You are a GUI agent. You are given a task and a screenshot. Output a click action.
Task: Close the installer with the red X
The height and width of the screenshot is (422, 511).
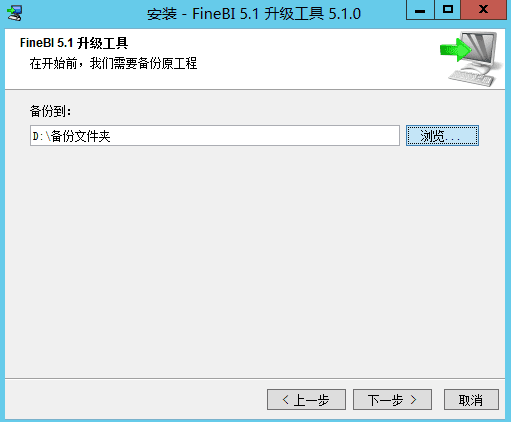pyautogui.click(x=483, y=10)
